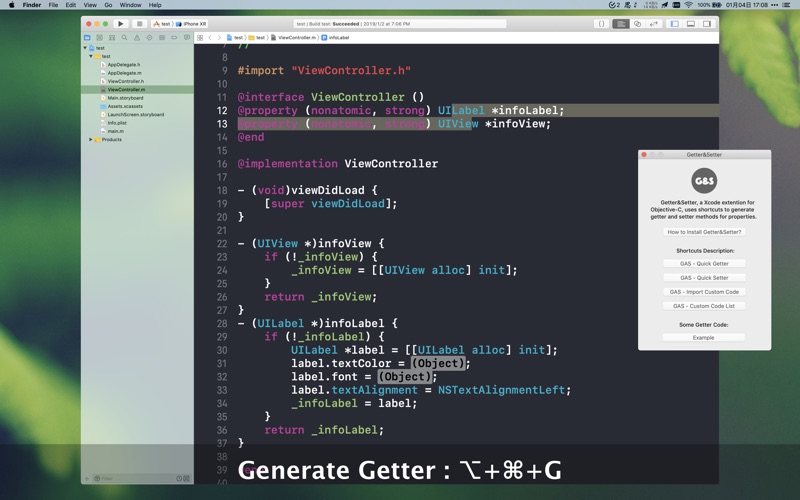Image resolution: width=800 pixels, height=500 pixels.
Task: Click the G&S - Quick Setter button
Action: [704, 278]
